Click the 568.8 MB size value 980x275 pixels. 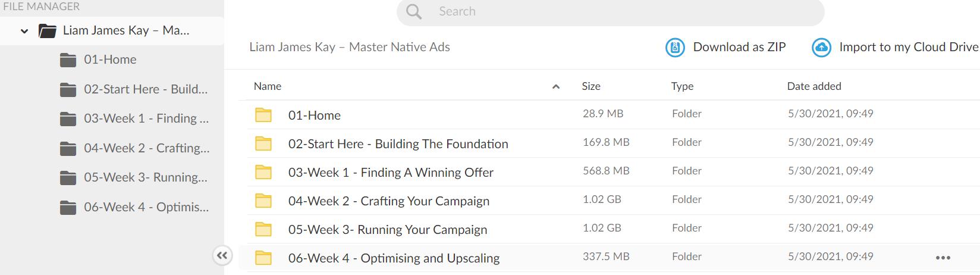(x=606, y=171)
